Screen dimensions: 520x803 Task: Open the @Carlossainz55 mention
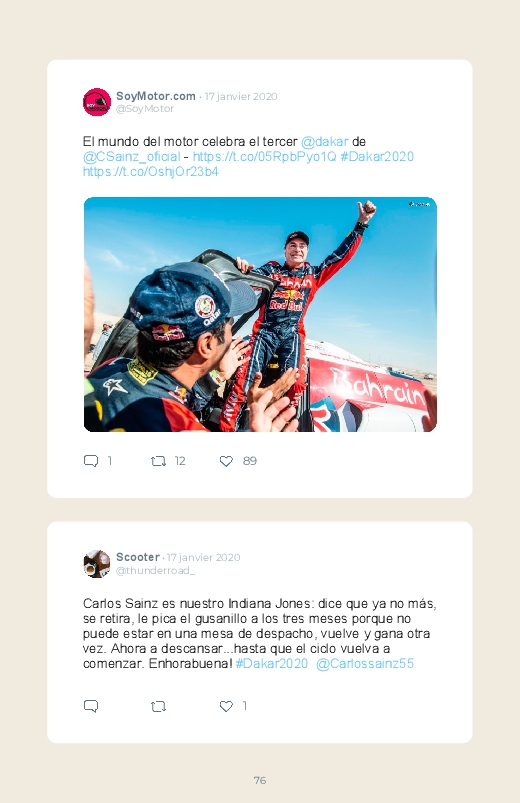[365, 664]
